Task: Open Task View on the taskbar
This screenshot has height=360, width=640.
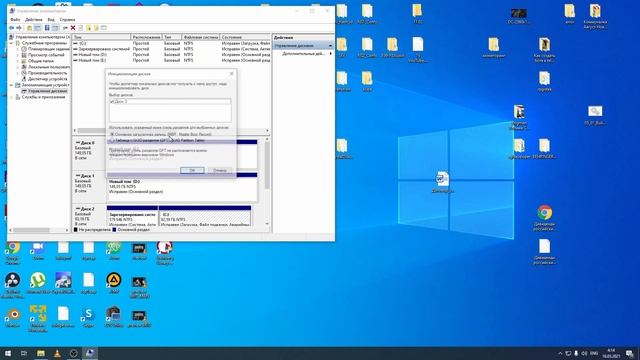Action: coord(24,353)
